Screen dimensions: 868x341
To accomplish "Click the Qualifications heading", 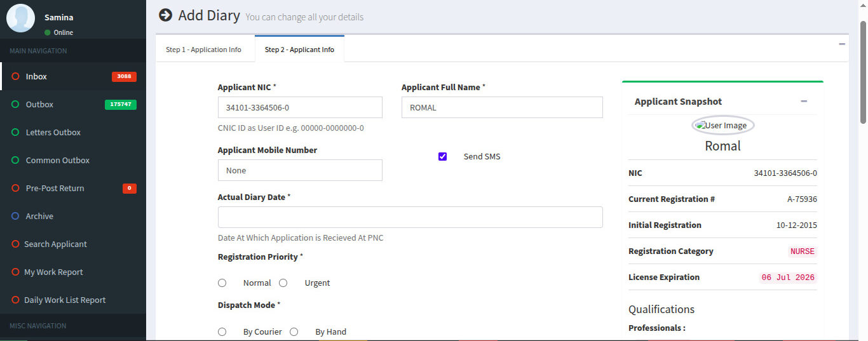I will (x=661, y=309).
